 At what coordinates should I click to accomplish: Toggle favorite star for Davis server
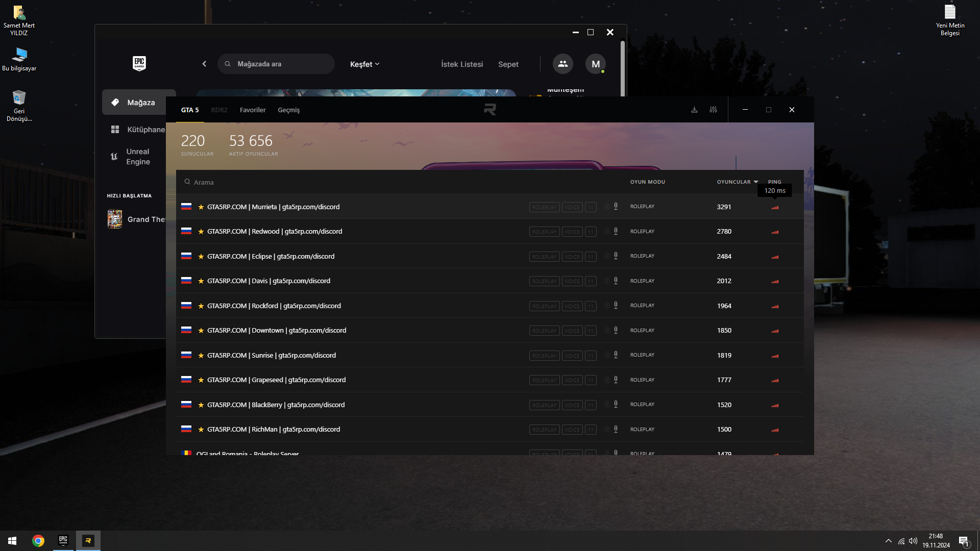click(x=201, y=281)
